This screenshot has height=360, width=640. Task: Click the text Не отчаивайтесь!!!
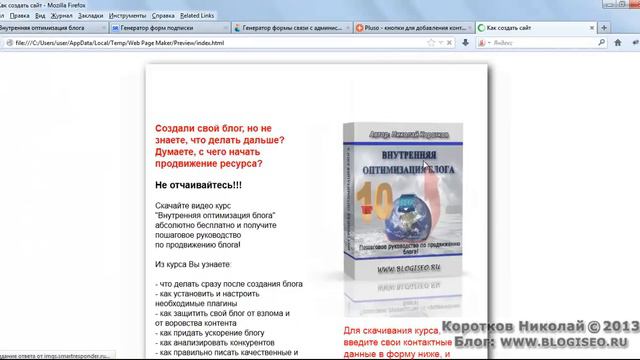coord(198,185)
